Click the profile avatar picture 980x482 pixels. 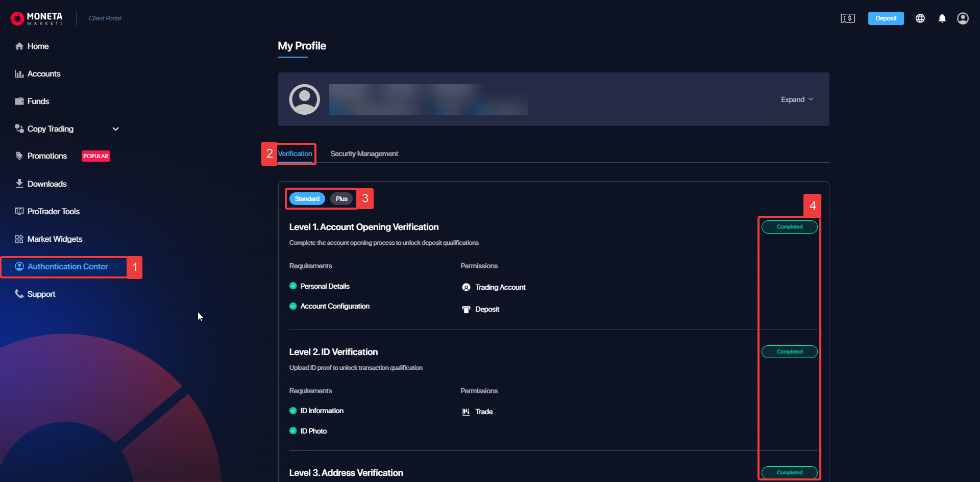point(305,99)
